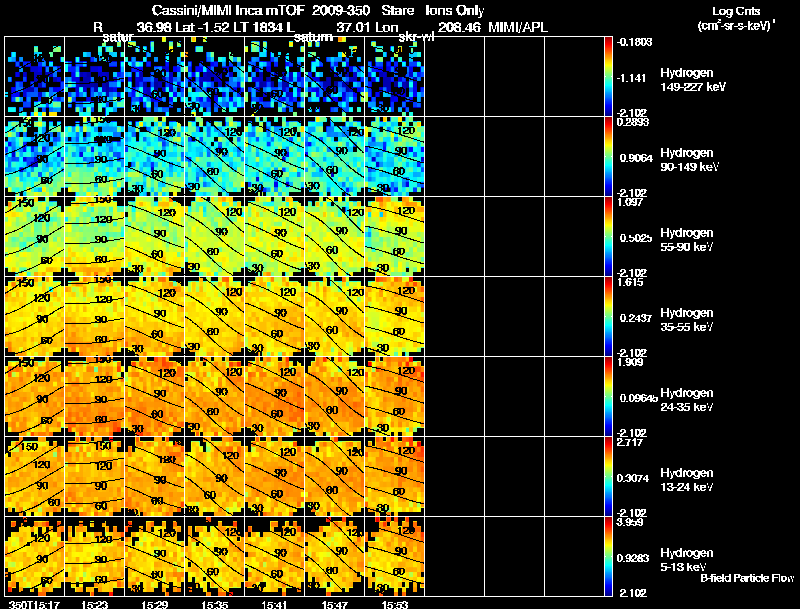Open the Hydrogen 90-149 keV panel at 15:41
This screenshot has width=800, height=609.
coord(274,157)
